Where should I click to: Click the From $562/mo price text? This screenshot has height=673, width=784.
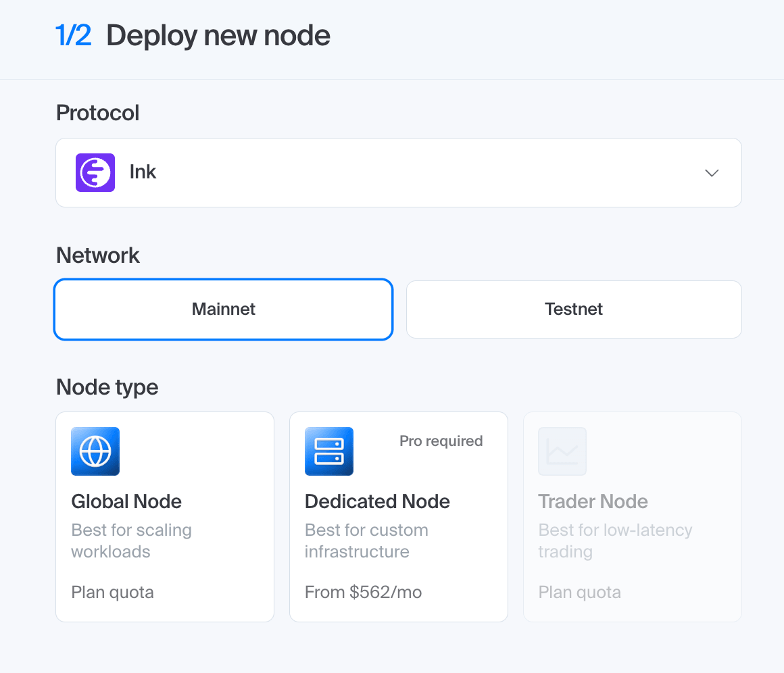tap(364, 592)
